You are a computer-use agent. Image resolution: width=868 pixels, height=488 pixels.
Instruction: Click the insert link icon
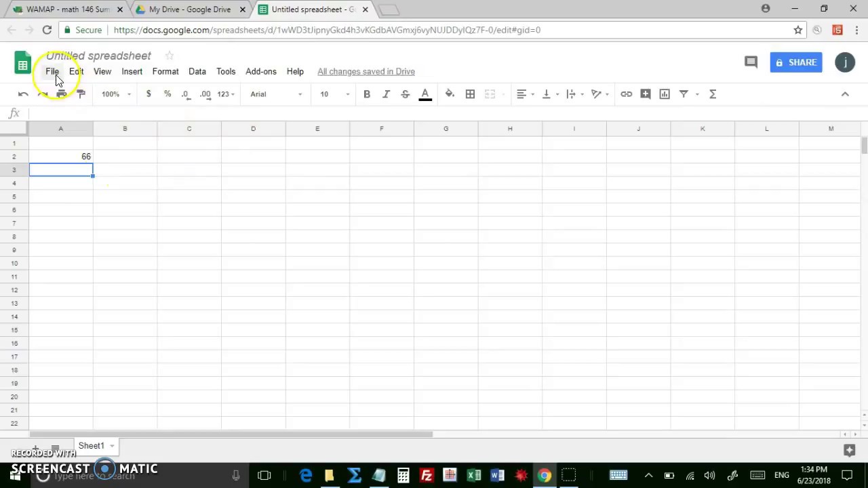click(627, 94)
